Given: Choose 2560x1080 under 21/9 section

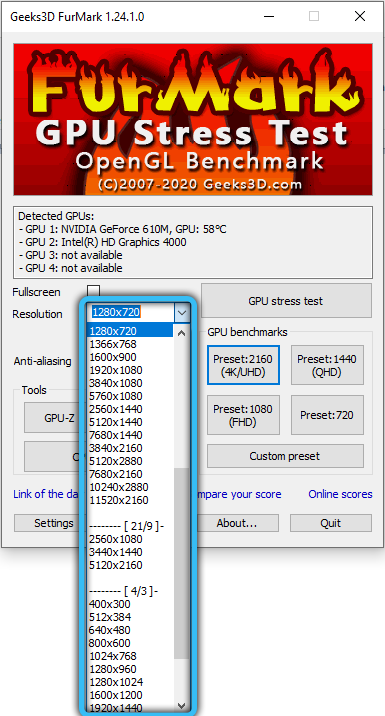Looking at the screenshot, I should point(130,539).
